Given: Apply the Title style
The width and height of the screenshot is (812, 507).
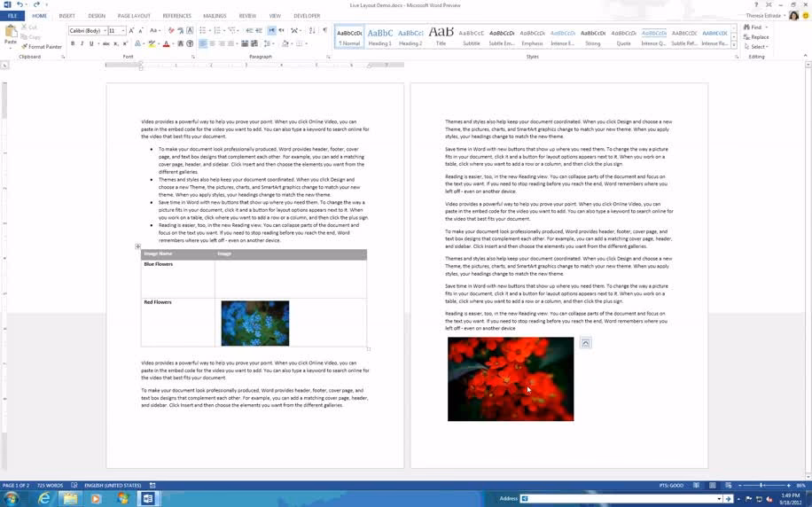Looking at the screenshot, I should (x=441, y=36).
